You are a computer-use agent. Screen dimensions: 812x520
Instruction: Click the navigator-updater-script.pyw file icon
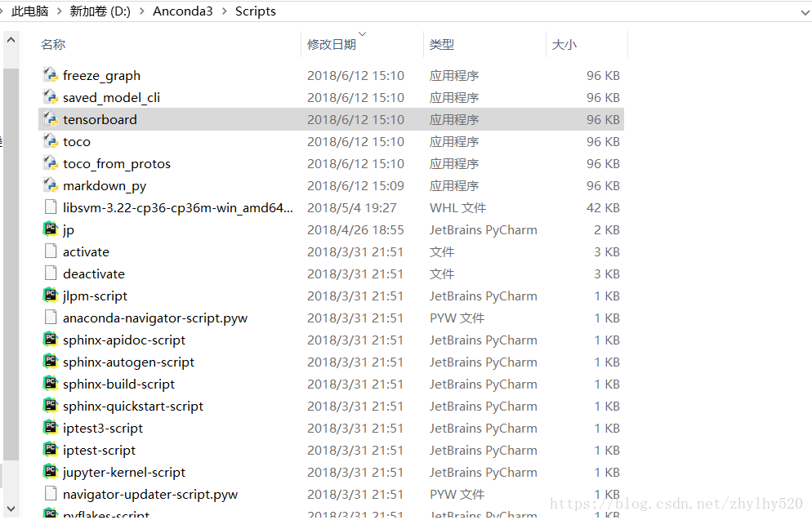[x=50, y=494]
